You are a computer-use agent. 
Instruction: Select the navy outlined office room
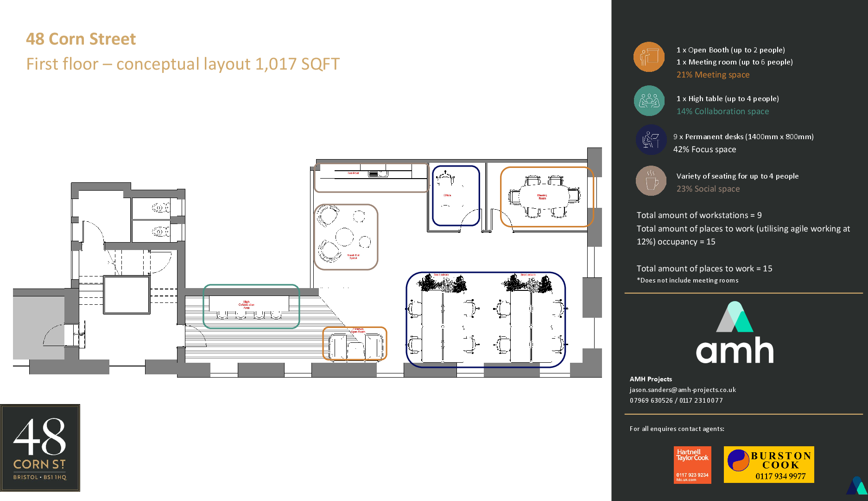(456, 196)
